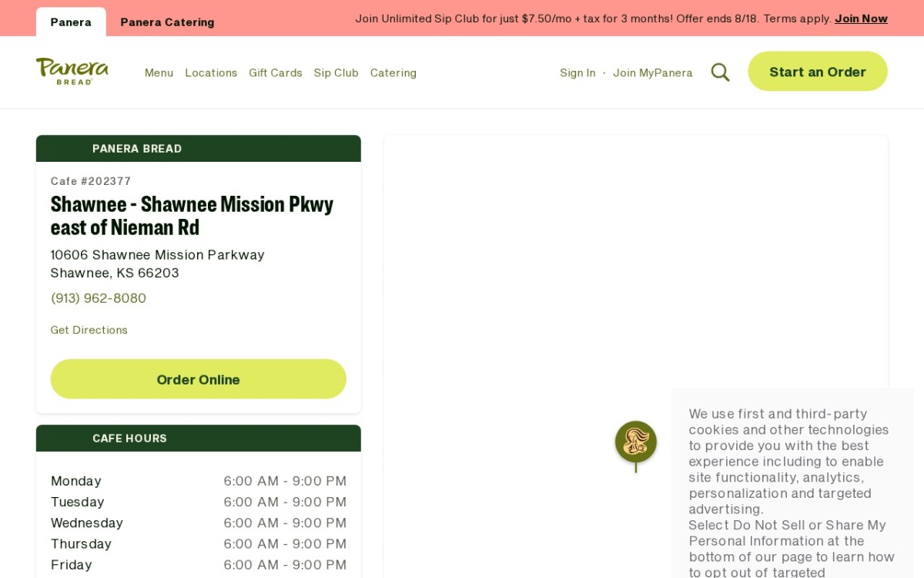Click the Shawnee, KS 66203 line
924x578 pixels.
coord(115,273)
